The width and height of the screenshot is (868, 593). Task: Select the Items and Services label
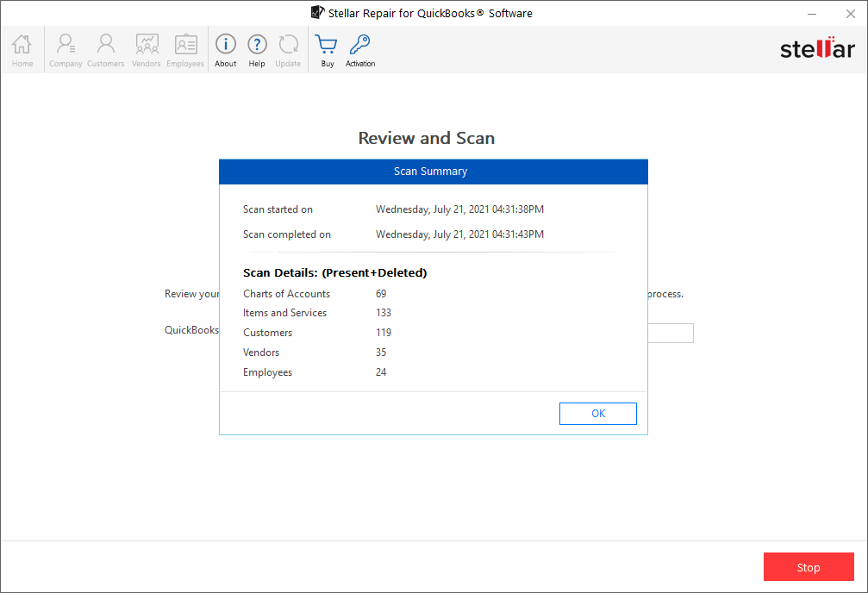(x=284, y=313)
